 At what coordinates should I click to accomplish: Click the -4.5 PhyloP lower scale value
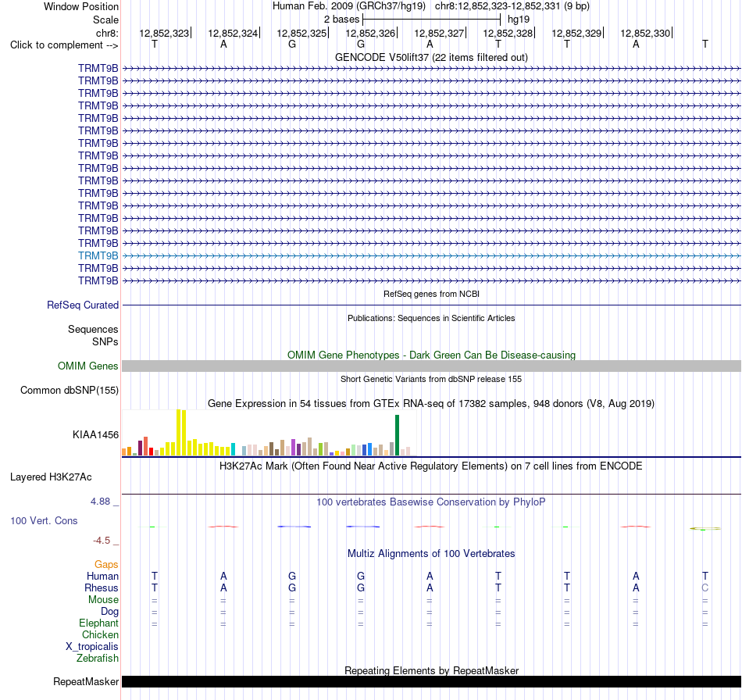point(102,541)
